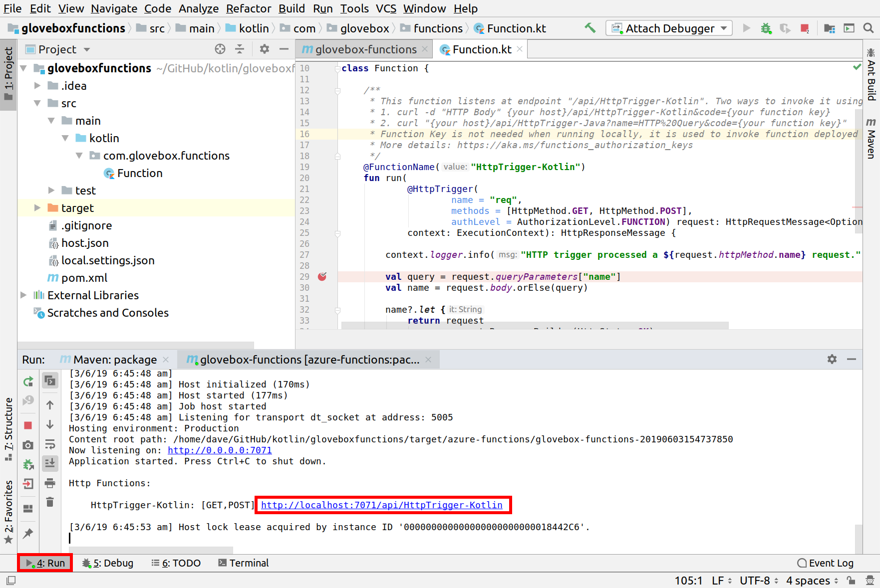Collapse the gloveboxfunctions root node
Screen dimensions: 880x588
pos(23,68)
